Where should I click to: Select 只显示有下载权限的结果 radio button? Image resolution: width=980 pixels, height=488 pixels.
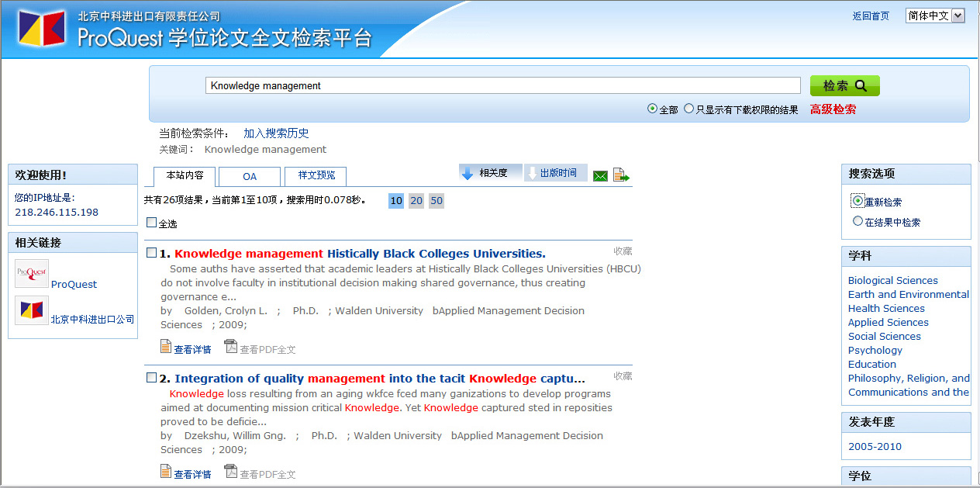pos(688,109)
